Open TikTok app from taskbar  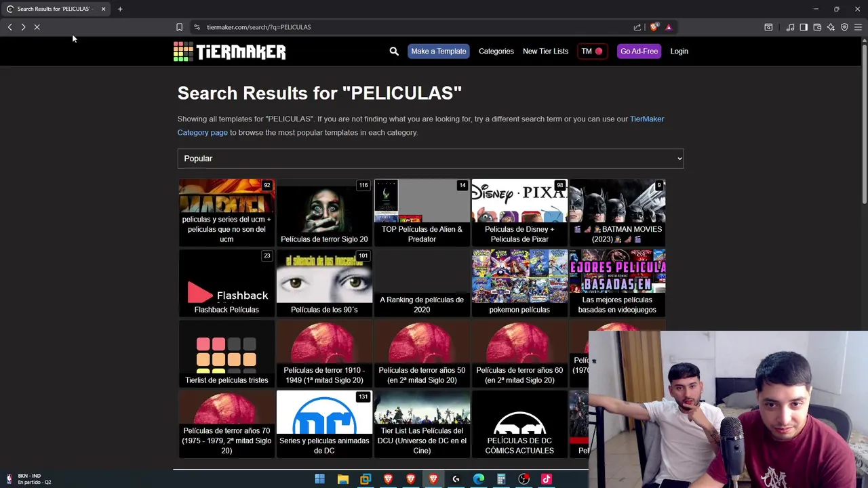[547, 479]
